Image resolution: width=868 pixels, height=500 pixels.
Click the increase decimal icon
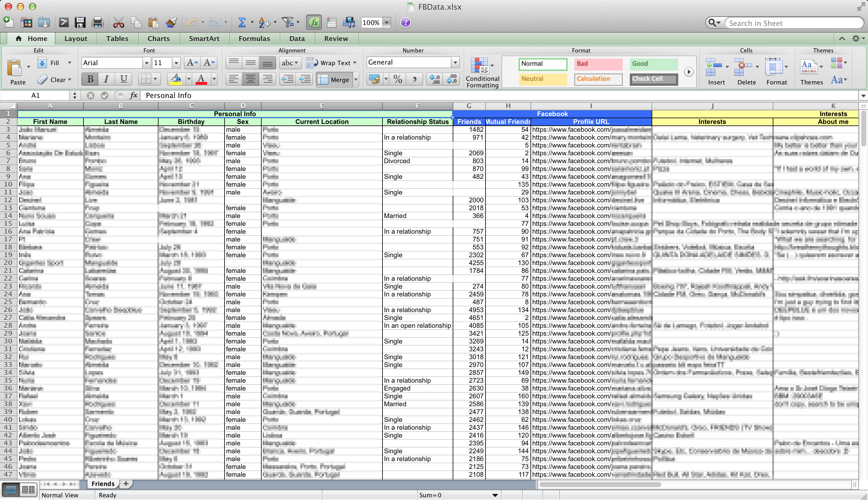tap(435, 79)
